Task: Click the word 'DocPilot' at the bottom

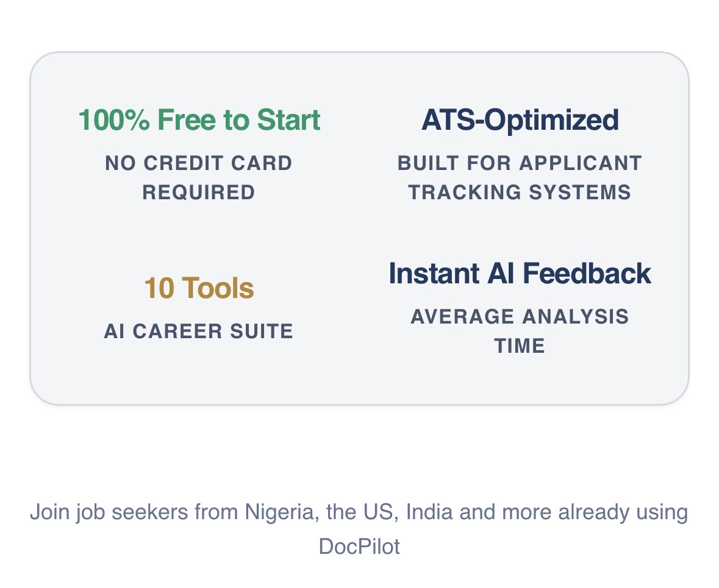Action: [x=360, y=547]
